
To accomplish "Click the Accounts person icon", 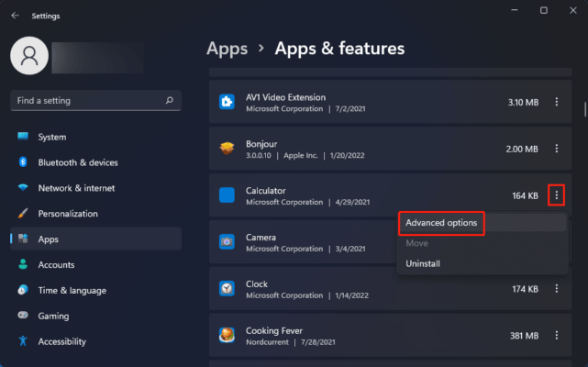I will tap(23, 264).
